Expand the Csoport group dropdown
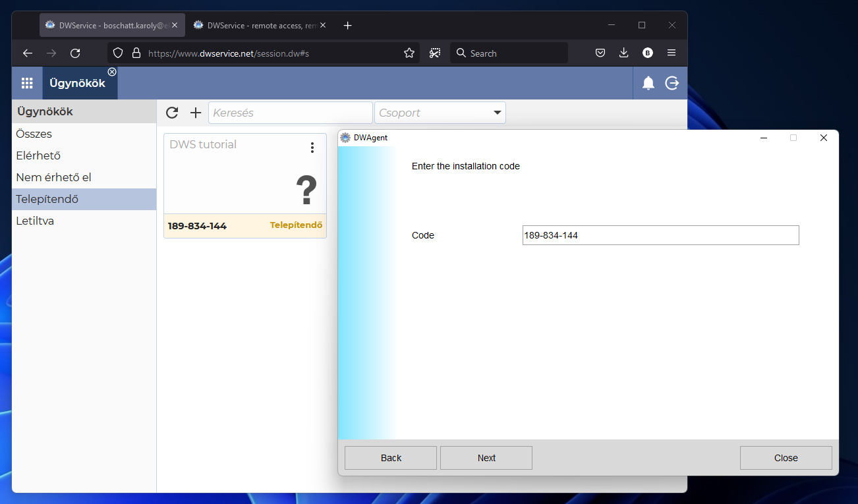 pos(440,113)
